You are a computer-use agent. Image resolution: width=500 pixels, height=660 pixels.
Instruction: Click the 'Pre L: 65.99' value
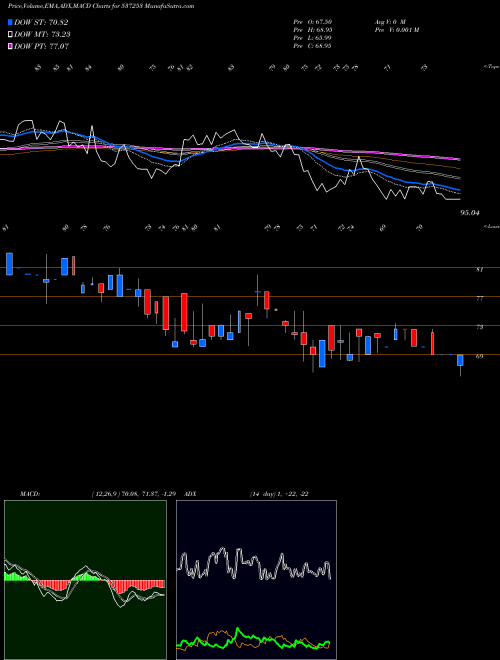312,37
